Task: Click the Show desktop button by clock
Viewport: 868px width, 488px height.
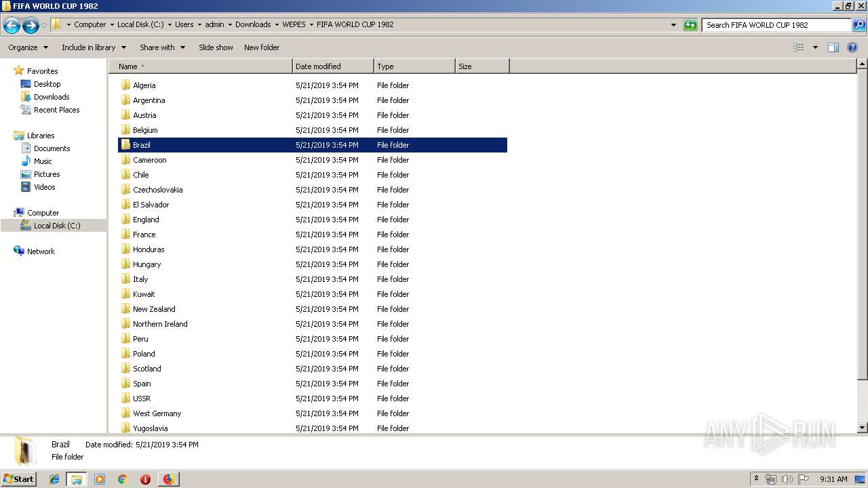Action: (x=860, y=479)
